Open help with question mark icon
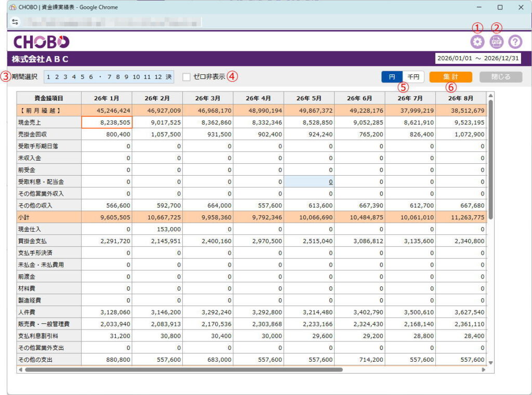This screenshot has width=532, height=395. click(x=515, y=42)
